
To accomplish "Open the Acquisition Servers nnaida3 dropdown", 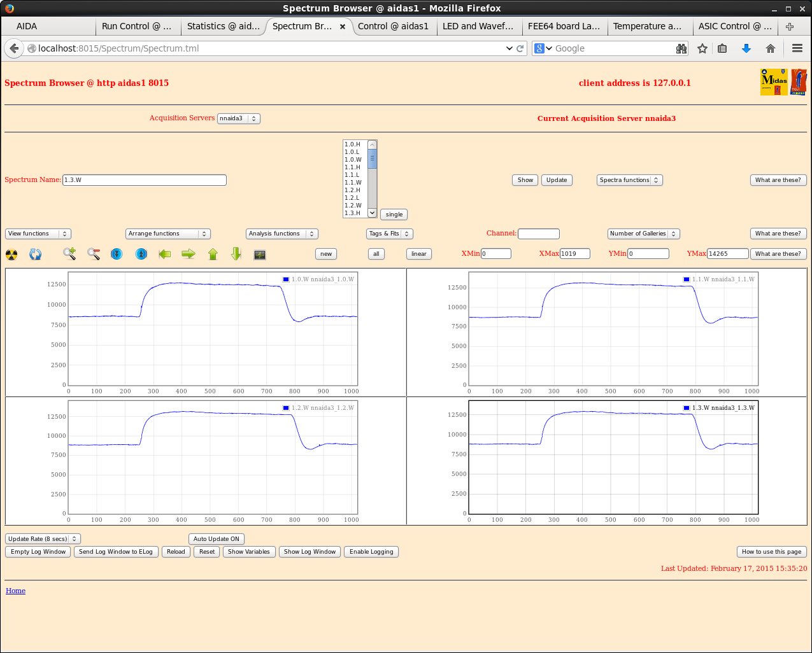I will tap(238, 118).
